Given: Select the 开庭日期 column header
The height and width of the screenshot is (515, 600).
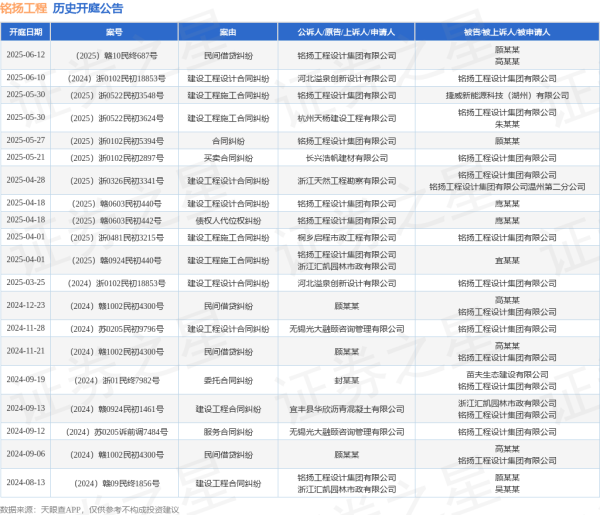Looking at the screenshot, I should (x=26, y=32).
